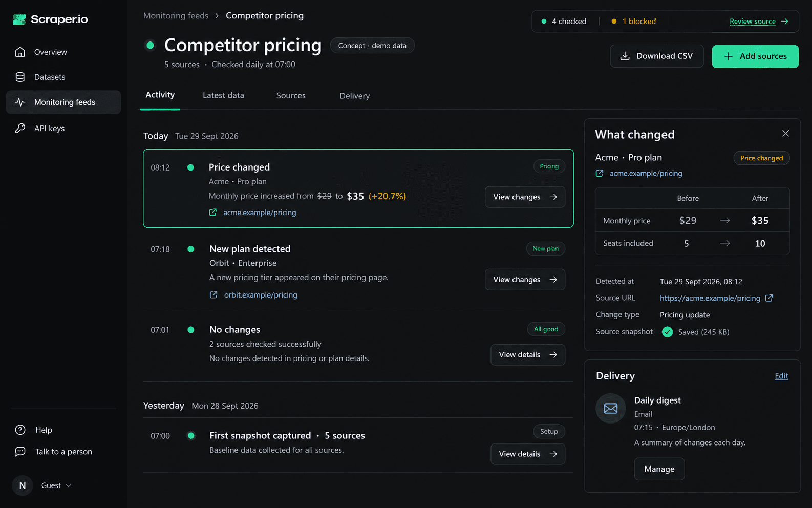
Task: Click the green saved checkmark icon for Source snapshot
Action: click(667, 332)
